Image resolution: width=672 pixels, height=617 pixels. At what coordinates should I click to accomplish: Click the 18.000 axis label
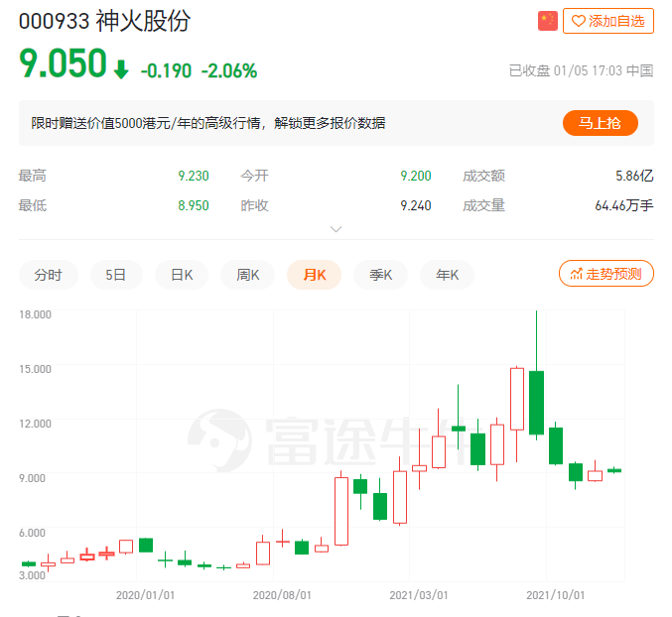coord(35,314)
